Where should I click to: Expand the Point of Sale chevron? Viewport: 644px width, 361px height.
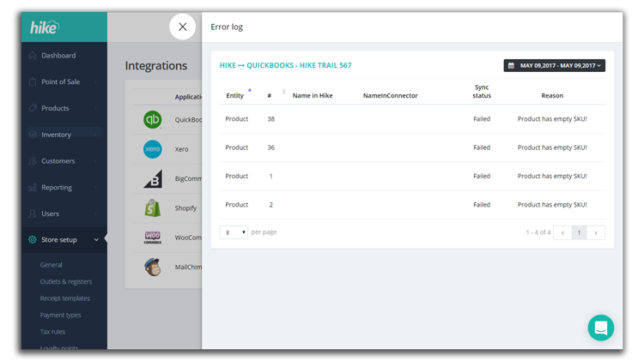click(95, 82)
